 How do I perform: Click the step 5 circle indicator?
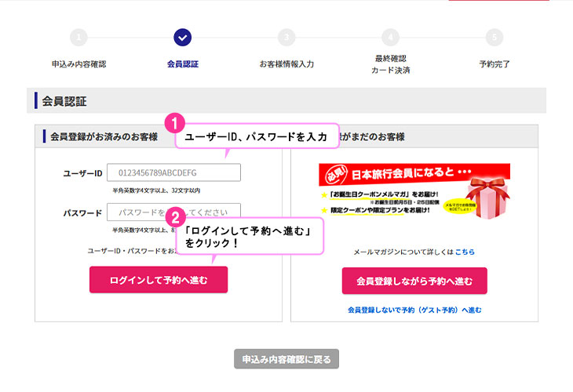pos(494,38)
